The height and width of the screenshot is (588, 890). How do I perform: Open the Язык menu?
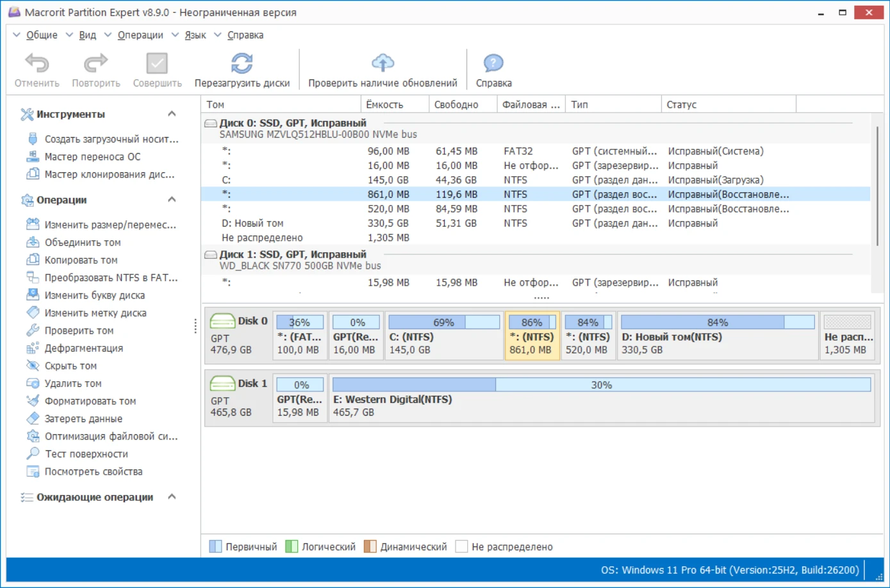click(x=195, y=35)
